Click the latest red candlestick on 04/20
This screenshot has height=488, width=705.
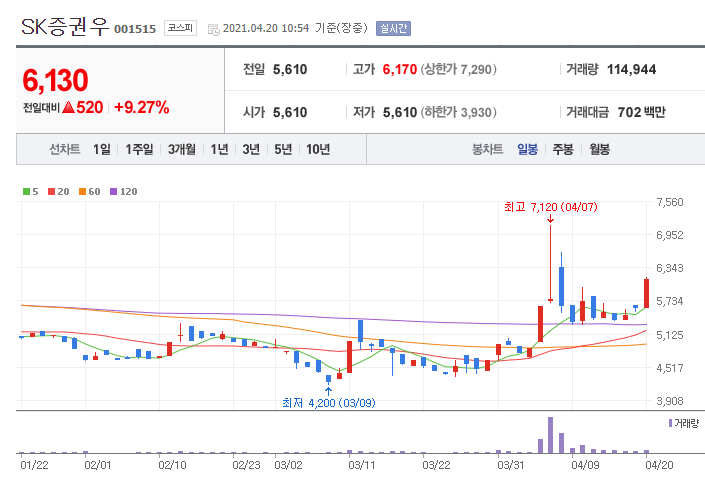click(647, 293)
